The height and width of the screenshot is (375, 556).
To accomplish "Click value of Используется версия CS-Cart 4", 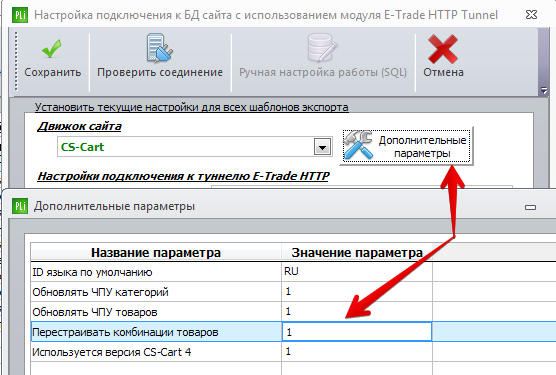I will pos(357,352).
